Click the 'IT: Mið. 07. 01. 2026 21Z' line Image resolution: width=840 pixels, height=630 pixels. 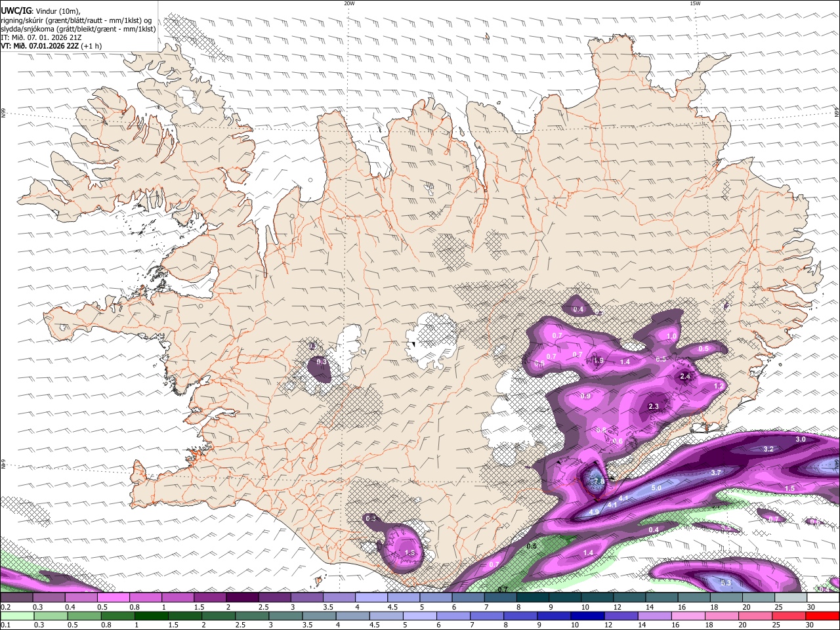point(41,37)
